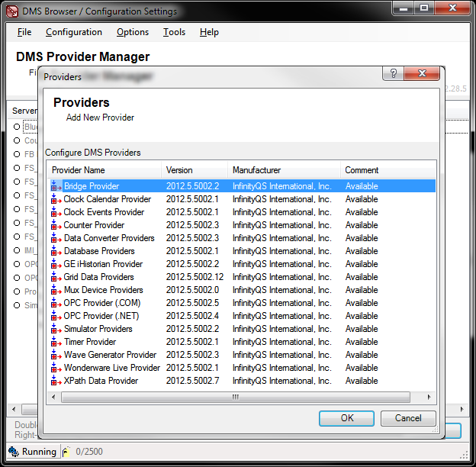Click the Simulator Providers icon
Screen dimensions: 476x467
coord(56,329)
